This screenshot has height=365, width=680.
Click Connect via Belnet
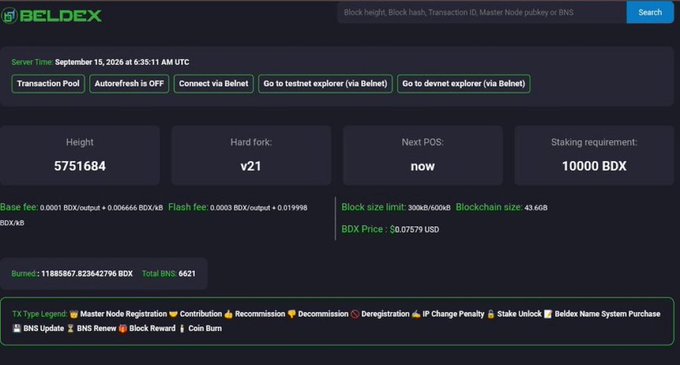(x=214, y=84)
